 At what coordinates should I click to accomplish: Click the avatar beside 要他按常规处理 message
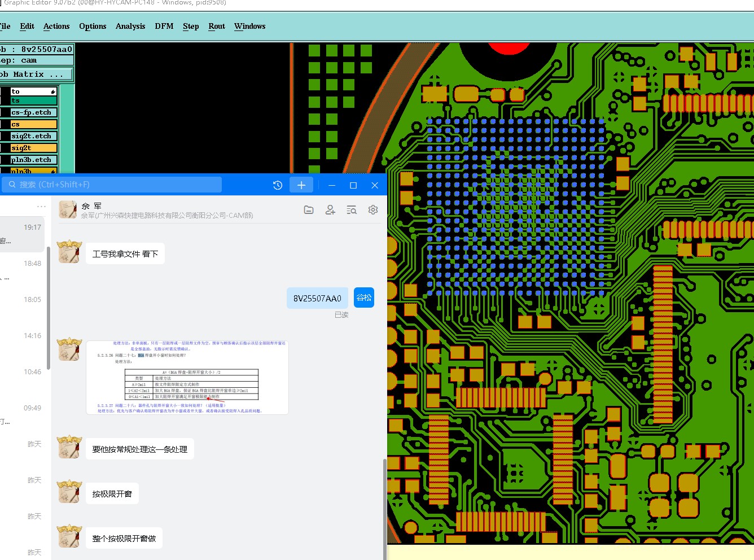click(x=69, y=448)
